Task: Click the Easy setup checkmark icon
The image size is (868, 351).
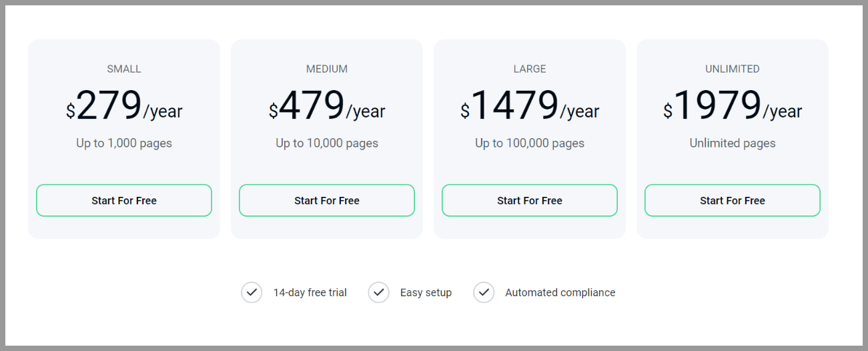Action: 378,292
